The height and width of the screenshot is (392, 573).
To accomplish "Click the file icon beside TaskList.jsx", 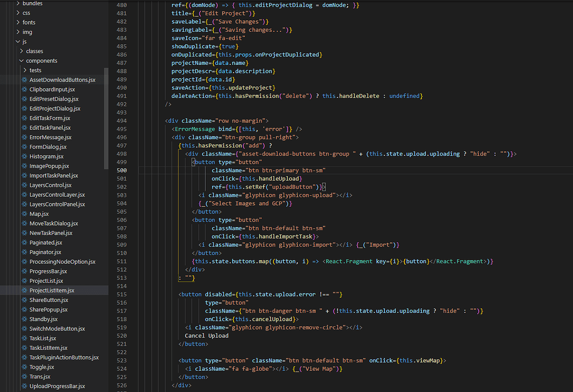I will 24,338.
